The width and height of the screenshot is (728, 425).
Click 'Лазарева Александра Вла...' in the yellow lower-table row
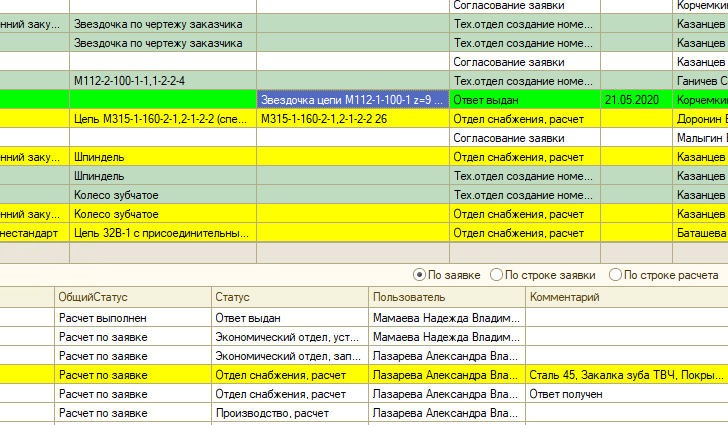(447, 375)
